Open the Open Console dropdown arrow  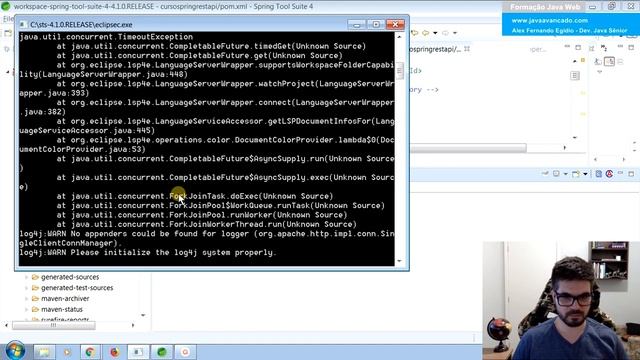pyautogui.click(x=585, y=174)
